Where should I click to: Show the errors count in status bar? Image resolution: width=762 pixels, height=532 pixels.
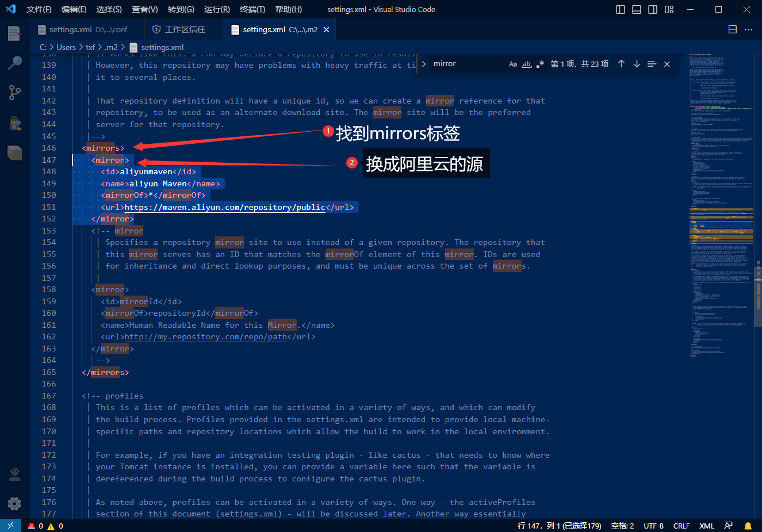coord(36,526)
